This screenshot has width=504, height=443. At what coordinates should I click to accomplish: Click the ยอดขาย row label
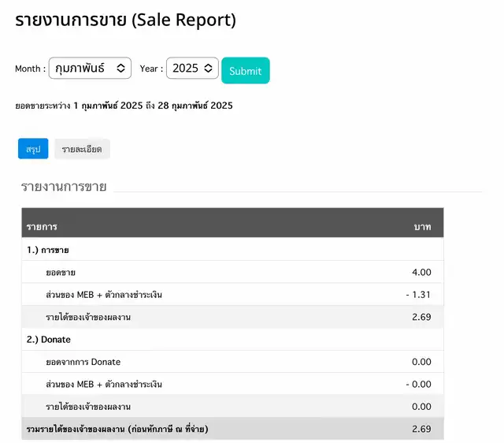point(61,273)
